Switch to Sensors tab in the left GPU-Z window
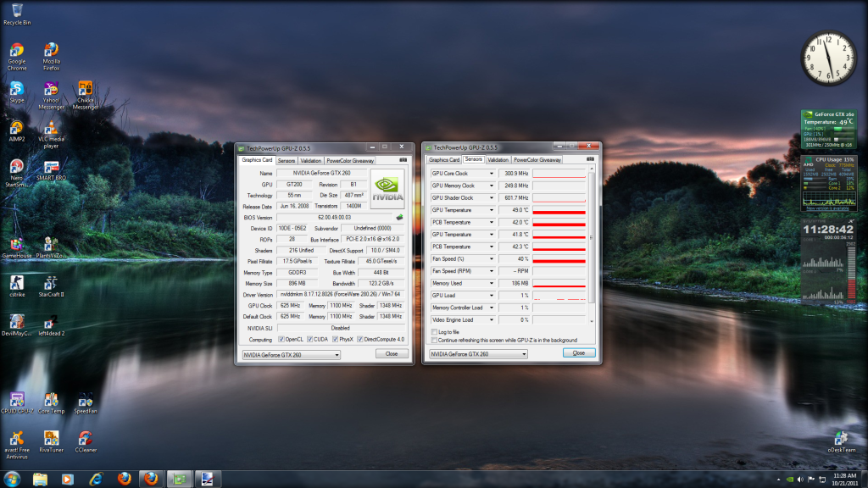Screen dimensions: 868x488 [287, 160]
